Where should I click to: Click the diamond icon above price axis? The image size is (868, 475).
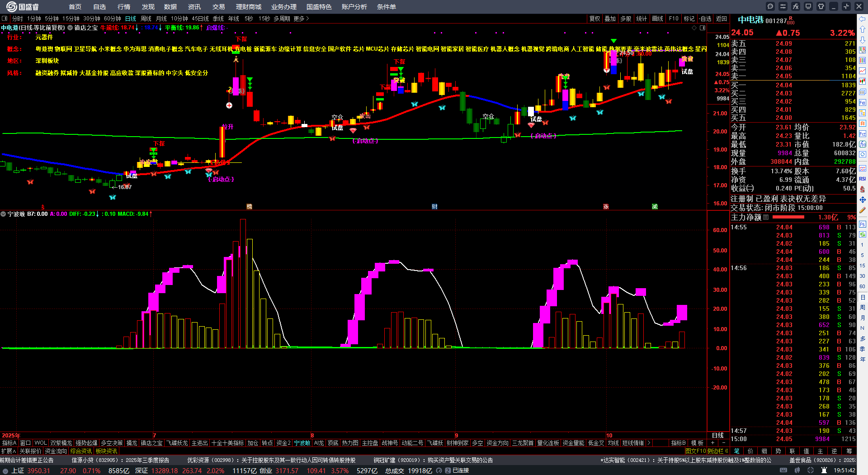point(694,28)
